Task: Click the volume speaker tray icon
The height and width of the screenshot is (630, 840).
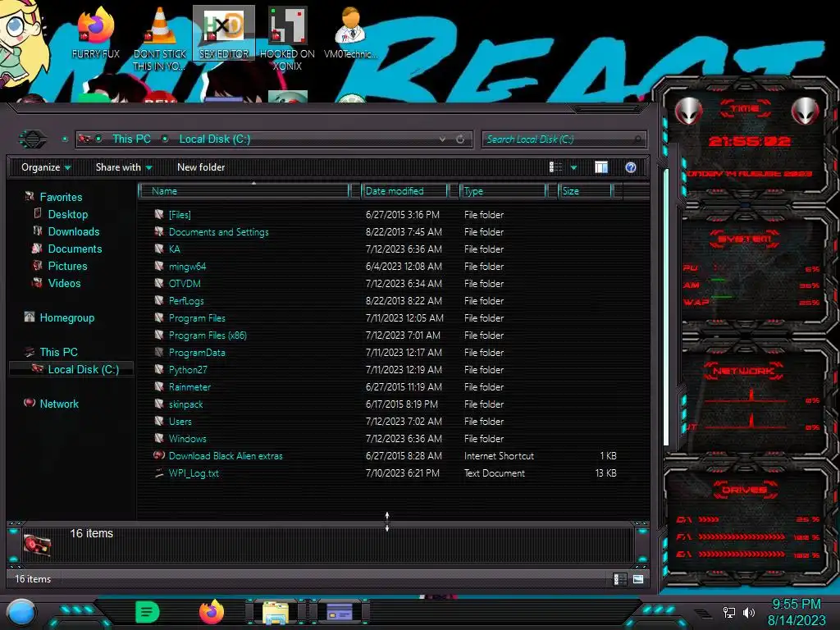Action: 748,612
